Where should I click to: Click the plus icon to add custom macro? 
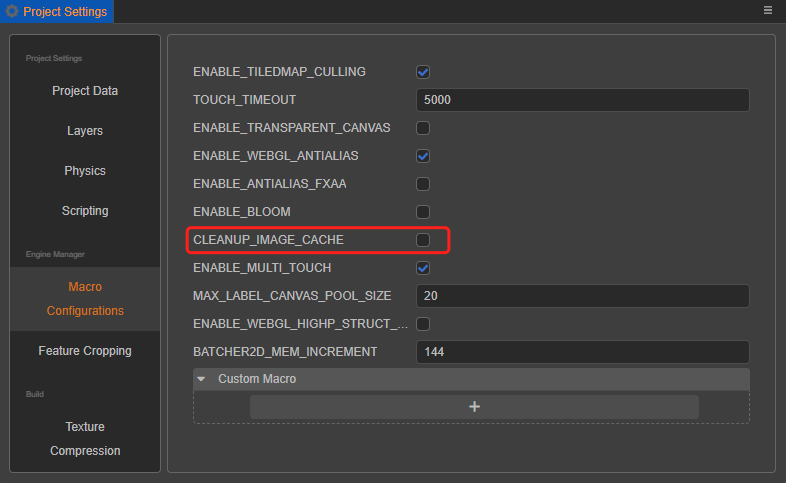click(x=474, y=406)
